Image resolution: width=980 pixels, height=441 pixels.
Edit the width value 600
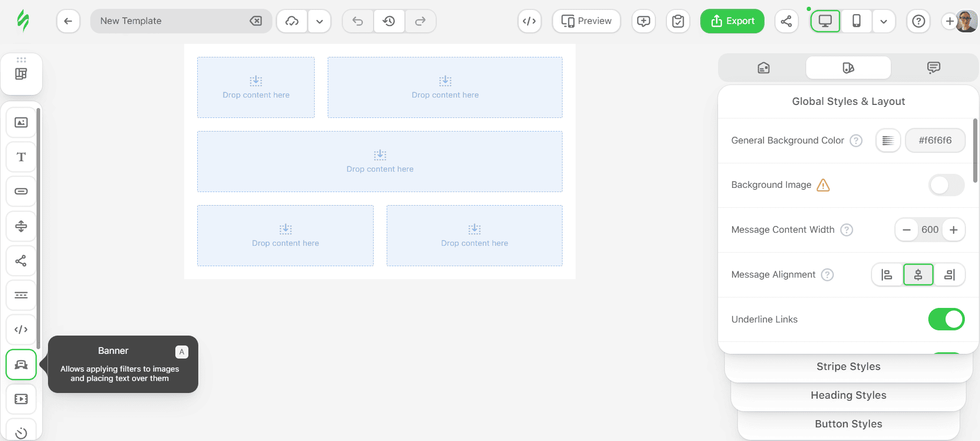[930, 230]
